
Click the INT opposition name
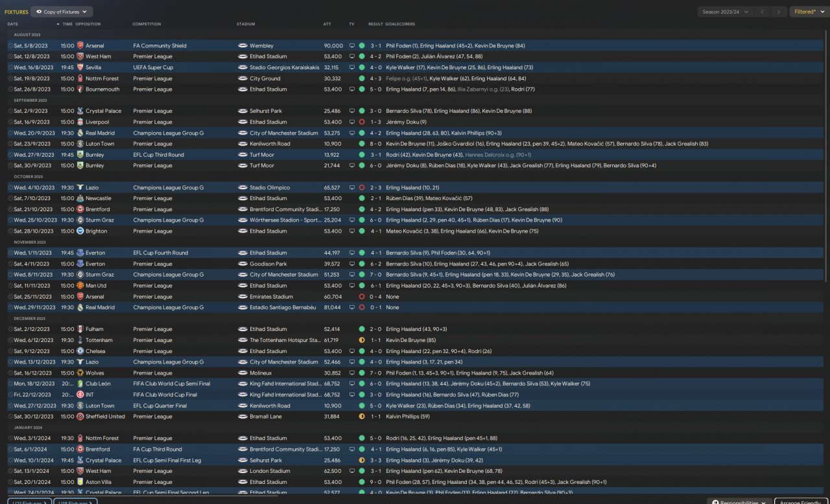point(91,395)
